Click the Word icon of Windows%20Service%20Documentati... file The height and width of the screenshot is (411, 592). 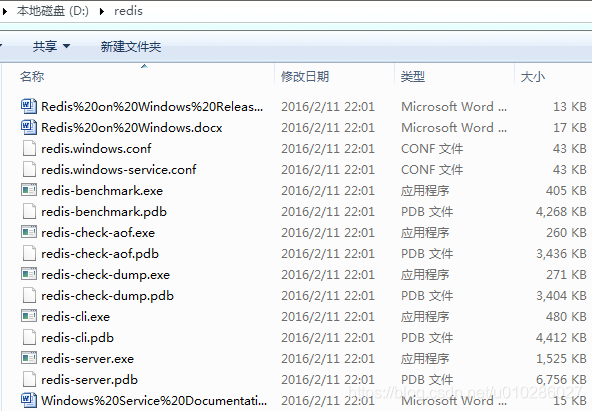29,400
